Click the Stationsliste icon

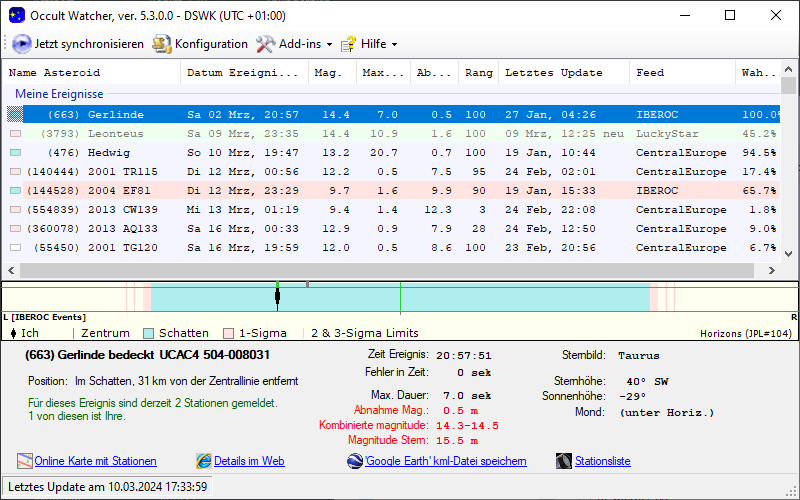(563, 461)
